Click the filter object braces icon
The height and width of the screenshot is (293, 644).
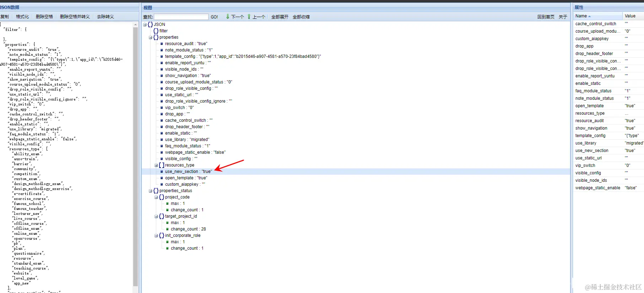156,31
